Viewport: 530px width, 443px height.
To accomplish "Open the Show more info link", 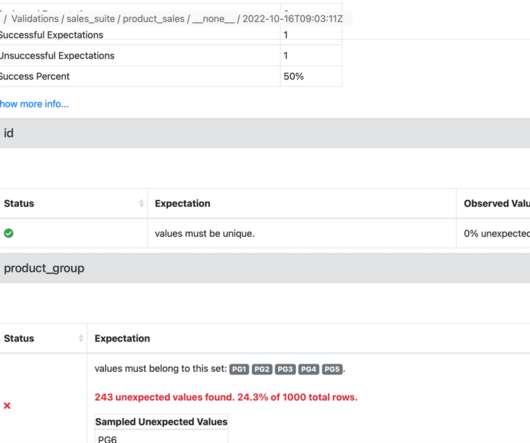I will 34,104.
